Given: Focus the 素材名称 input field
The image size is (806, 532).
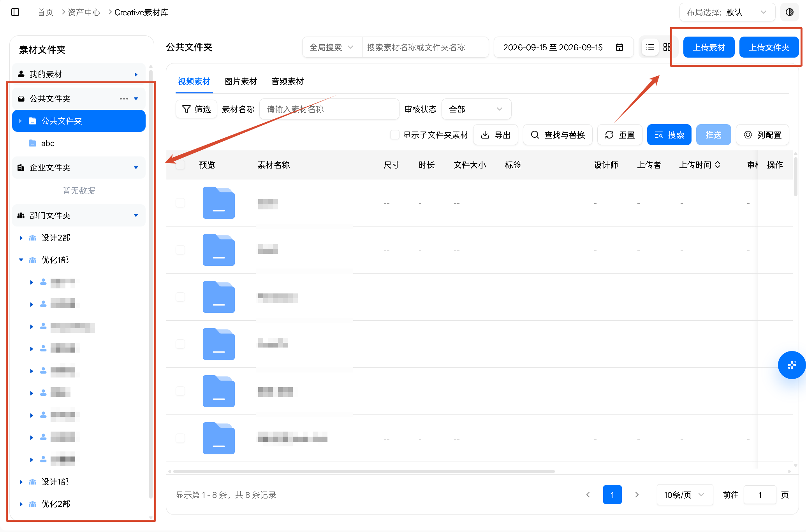Looking at the screenshot, I should click(x=329, y=109).
